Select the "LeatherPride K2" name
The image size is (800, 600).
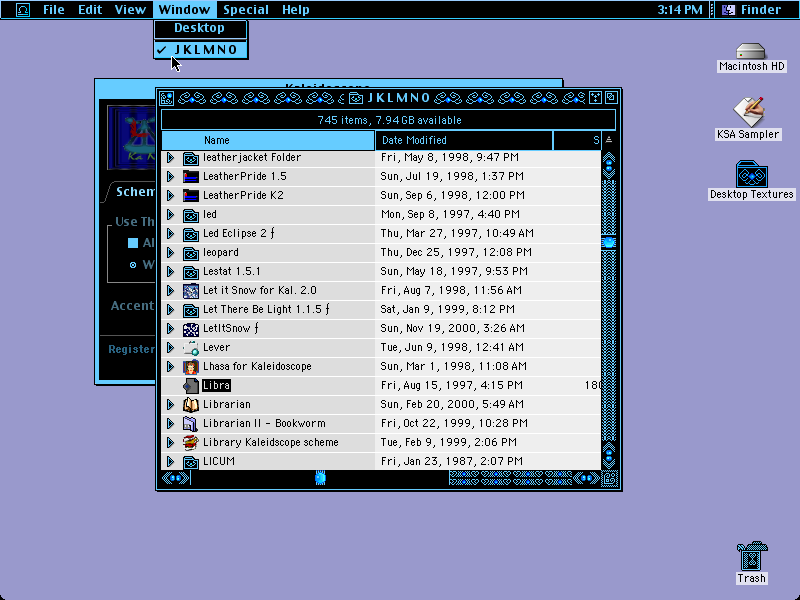[x=243, y=195]
